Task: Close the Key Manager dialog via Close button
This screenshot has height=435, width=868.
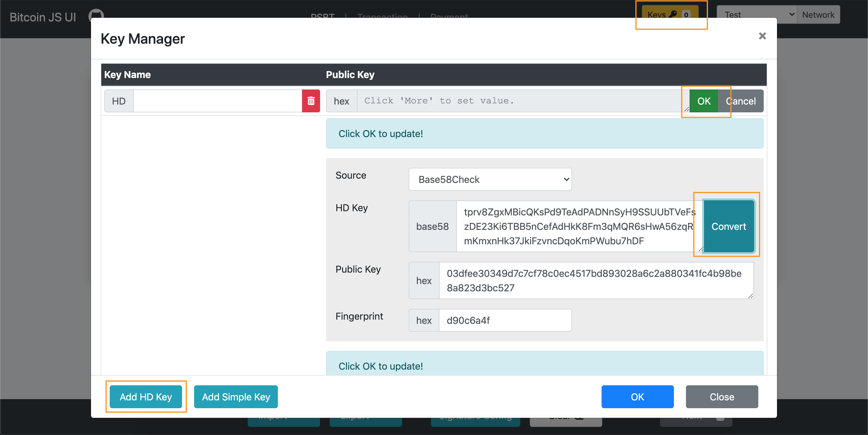Action: click(x=722, y=397)
